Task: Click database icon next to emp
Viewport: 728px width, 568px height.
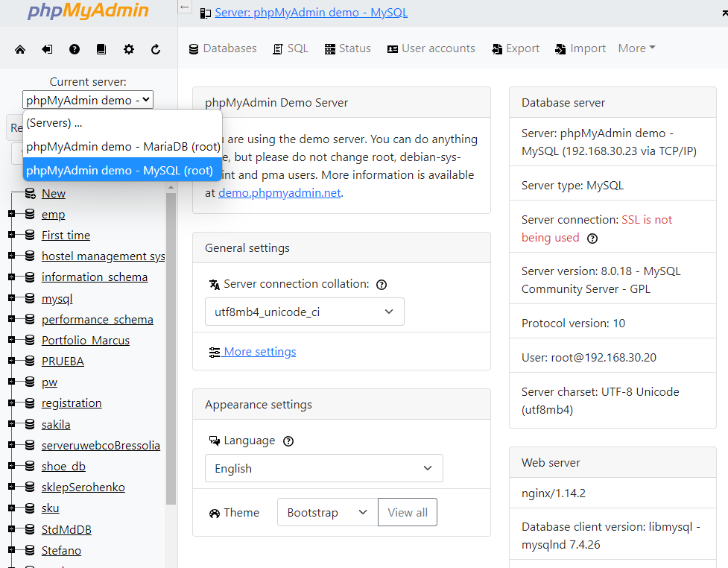Action: (30, 214)
